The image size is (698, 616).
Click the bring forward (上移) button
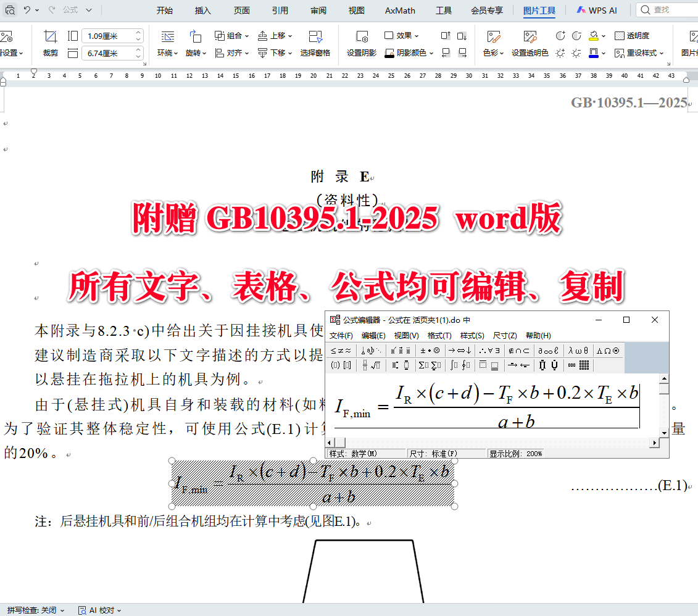270,36
